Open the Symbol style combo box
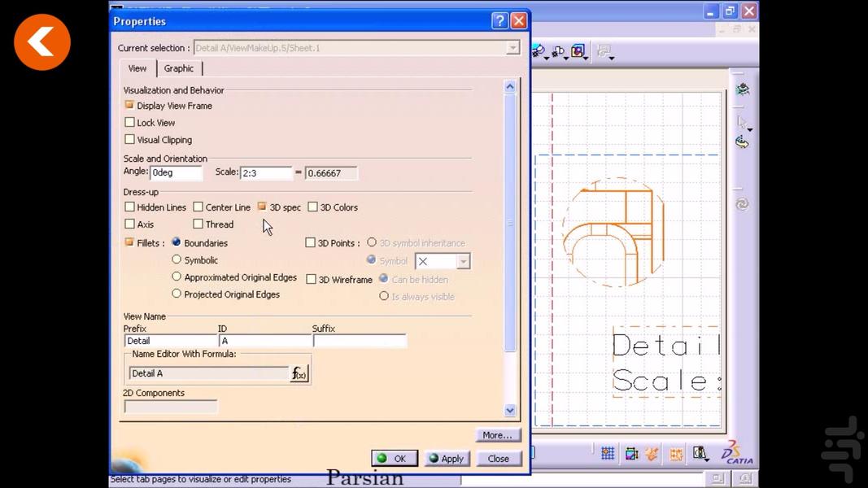Viewport: 868px width, 488px height. (465, 261)
